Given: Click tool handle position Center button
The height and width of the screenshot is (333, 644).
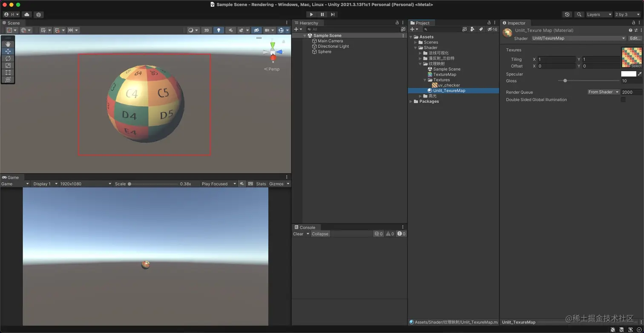Looking at the screenshot, I should click(x=12, y=30).
